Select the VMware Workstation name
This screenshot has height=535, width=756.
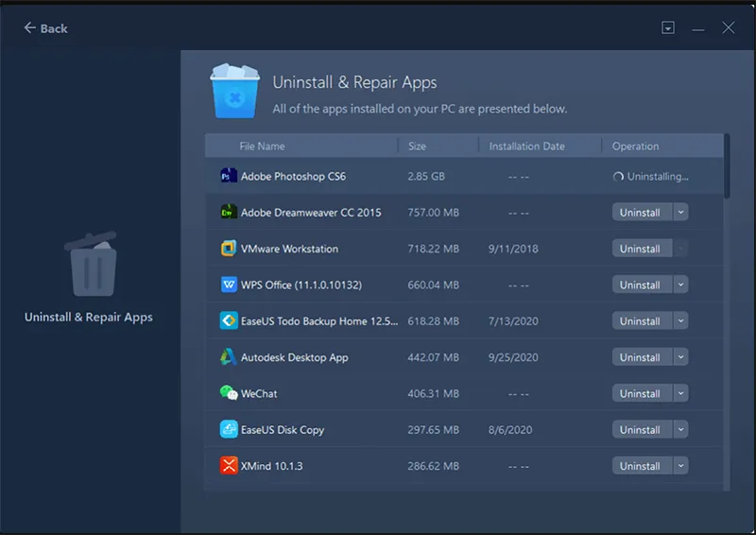pos(289,249)
